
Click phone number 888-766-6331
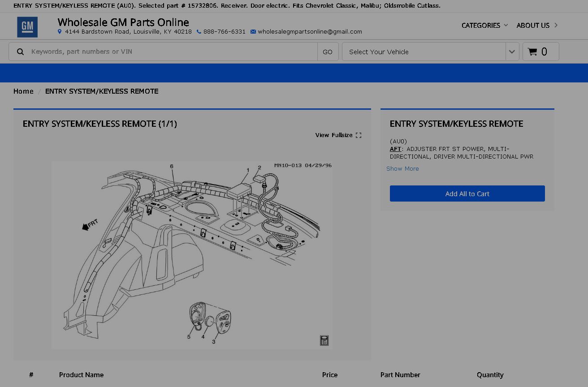225,32
